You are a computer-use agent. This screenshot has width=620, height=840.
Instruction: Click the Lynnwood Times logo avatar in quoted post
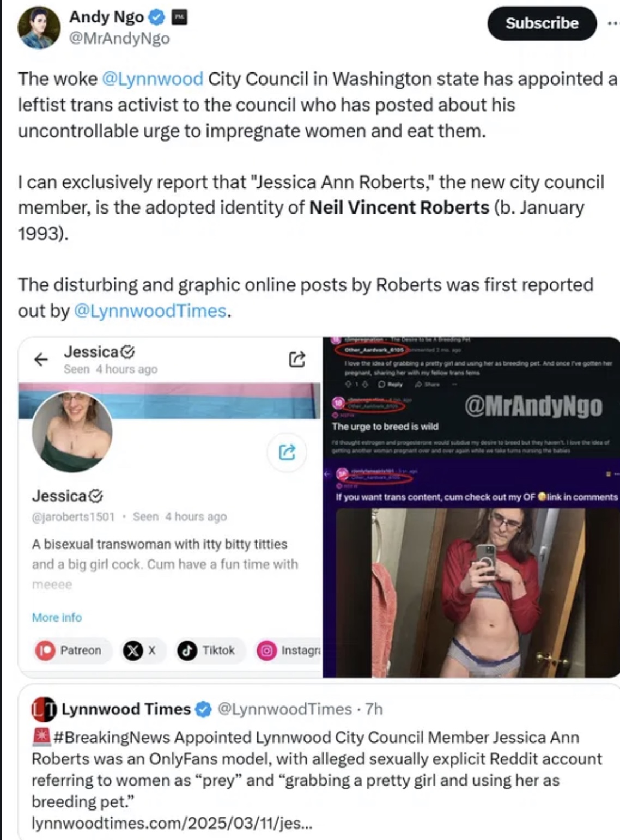pos(44,709)
